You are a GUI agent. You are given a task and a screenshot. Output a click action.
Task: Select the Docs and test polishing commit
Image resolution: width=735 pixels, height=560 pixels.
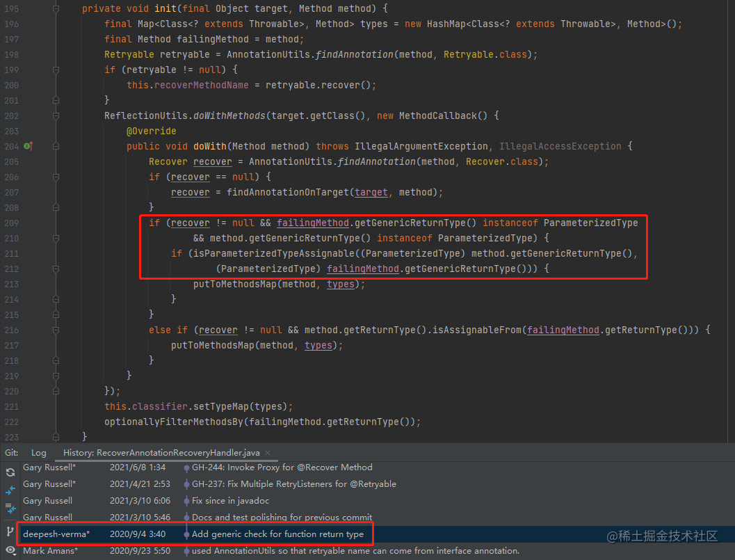282,518
